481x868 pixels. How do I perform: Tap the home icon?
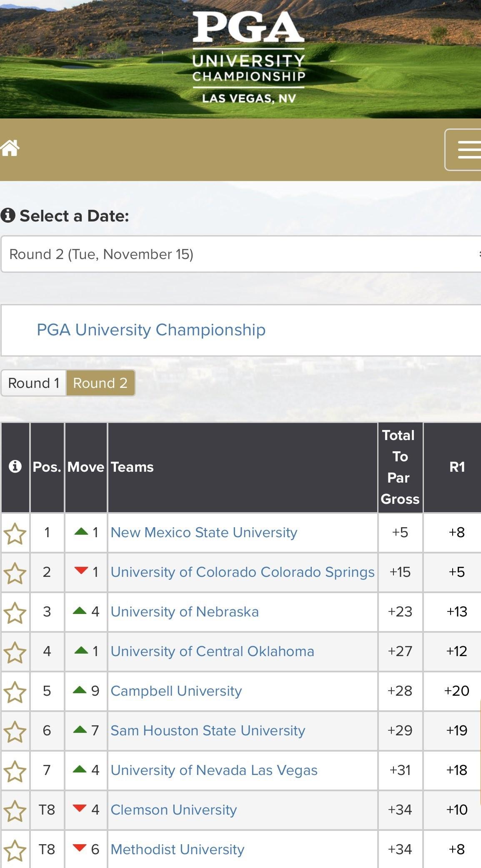click(10, 148)
